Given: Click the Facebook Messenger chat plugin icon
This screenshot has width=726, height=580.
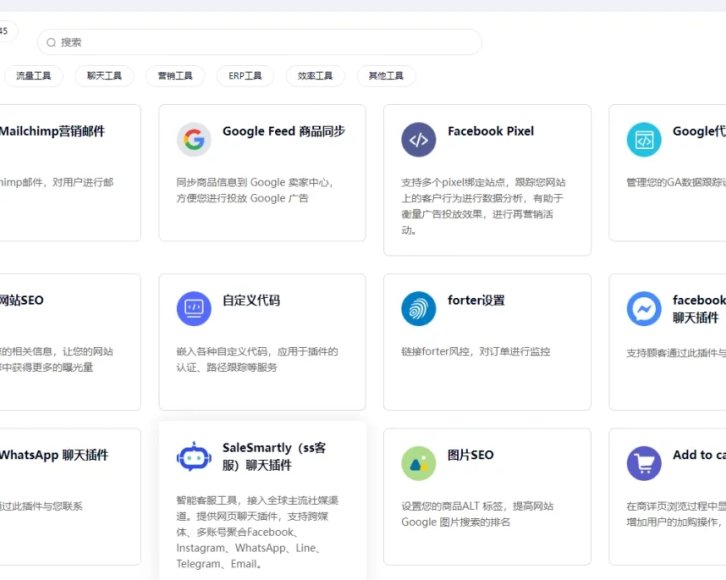Looking at the screenshot, I should (x=644, y=309).
